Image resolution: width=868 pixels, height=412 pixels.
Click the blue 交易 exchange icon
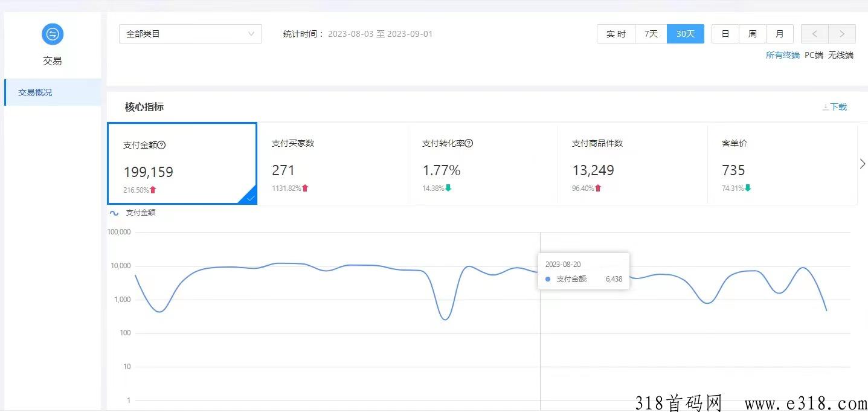click(53, 34)
